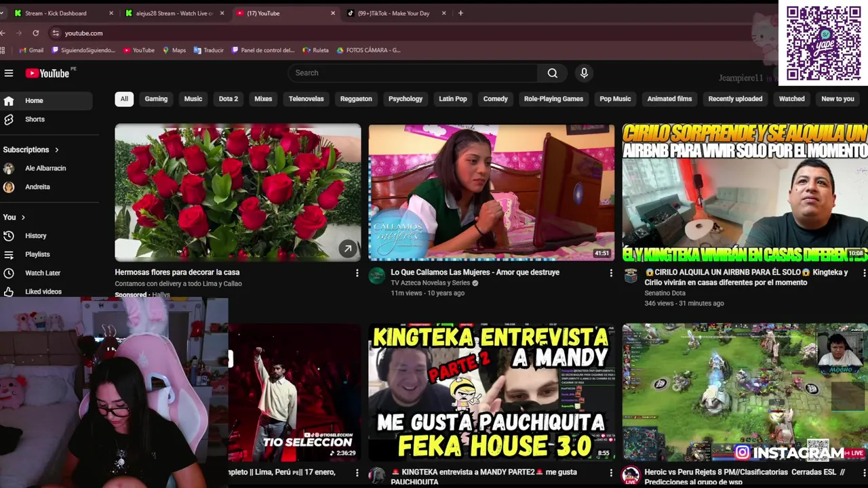Open the FOTOS CÁMARA bookmark

368,50
